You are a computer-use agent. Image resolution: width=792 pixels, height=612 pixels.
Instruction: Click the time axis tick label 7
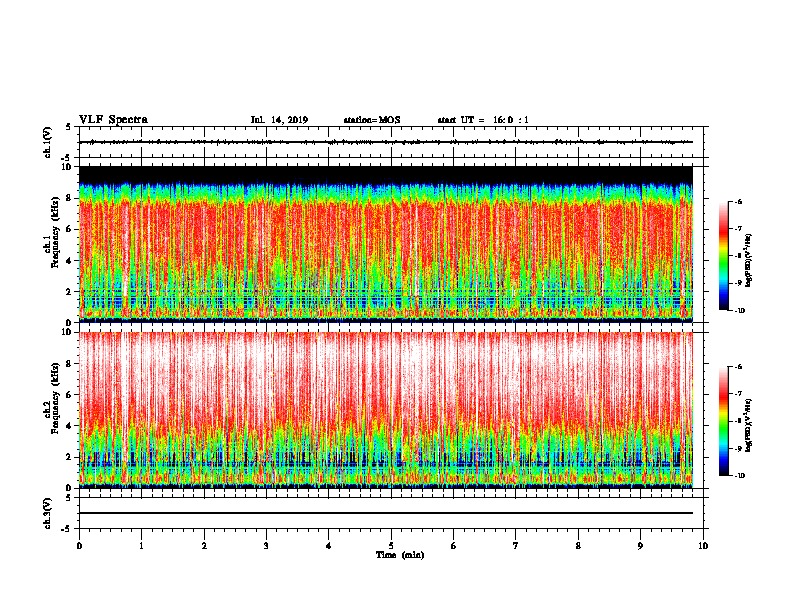pos(516,546)
